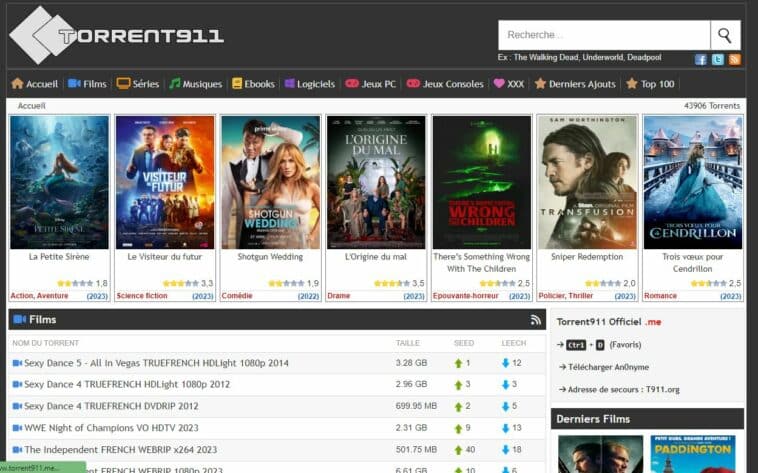Screen dimensions: 758x473
Task: Click the SEED column header
Action: [x=464, y=343]
